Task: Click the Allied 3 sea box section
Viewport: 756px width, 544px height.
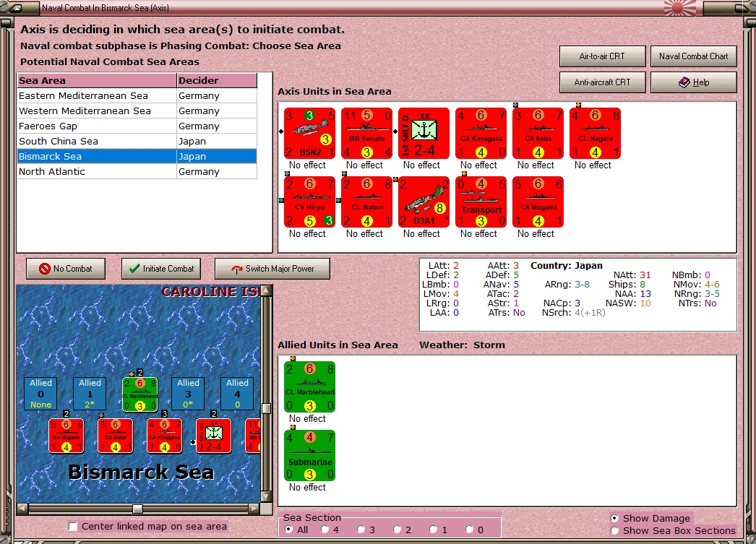Action: pyautogui.click(x=188, y=393)
